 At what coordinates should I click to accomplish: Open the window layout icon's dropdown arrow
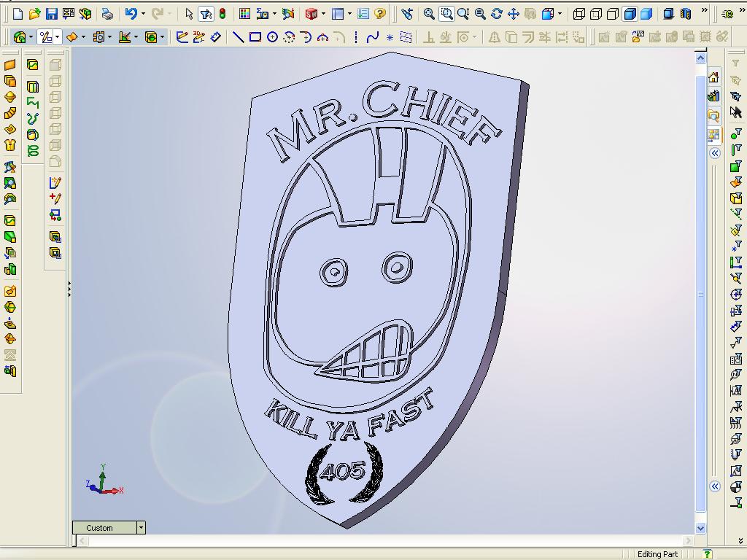(349, 14)
